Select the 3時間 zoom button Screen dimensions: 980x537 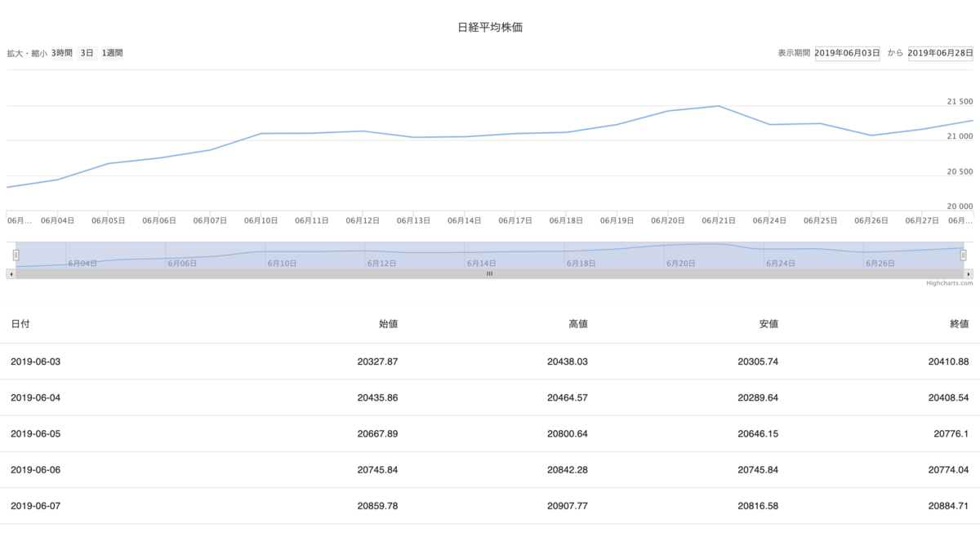coord(62,53)
